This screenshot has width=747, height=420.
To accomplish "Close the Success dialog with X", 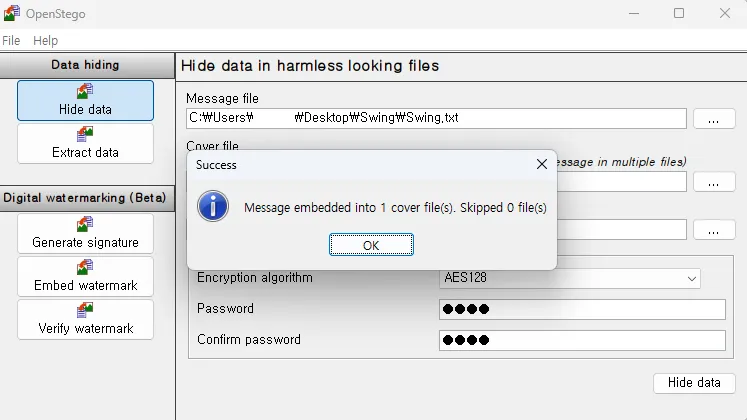I will point(542,164).
